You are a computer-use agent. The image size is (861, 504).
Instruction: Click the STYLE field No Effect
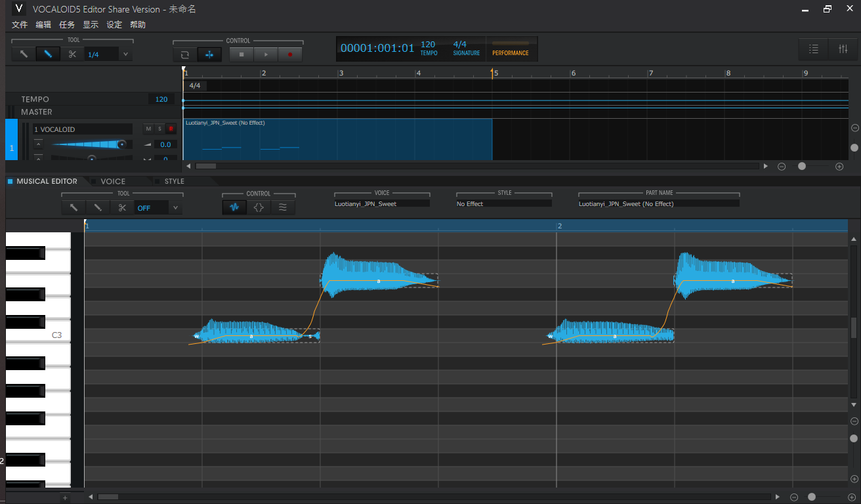point(504,203)
